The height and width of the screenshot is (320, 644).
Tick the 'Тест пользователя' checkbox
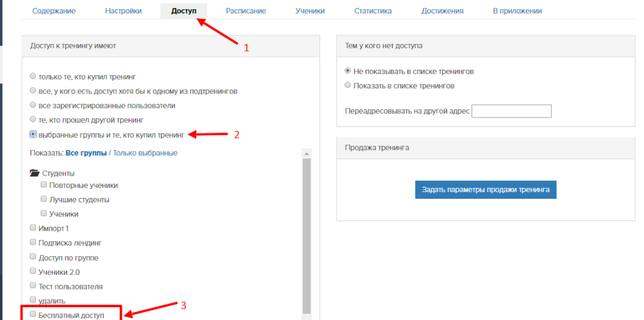(x=33, y=286)
